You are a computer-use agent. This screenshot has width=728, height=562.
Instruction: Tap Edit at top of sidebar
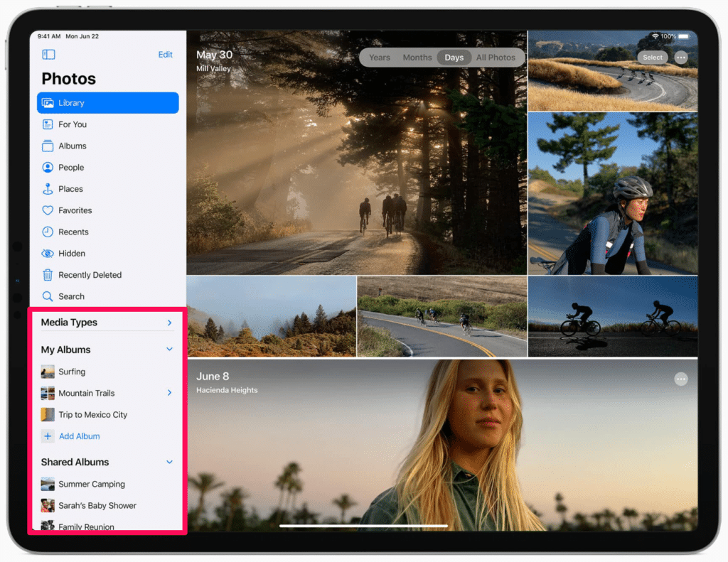(165, 55)
